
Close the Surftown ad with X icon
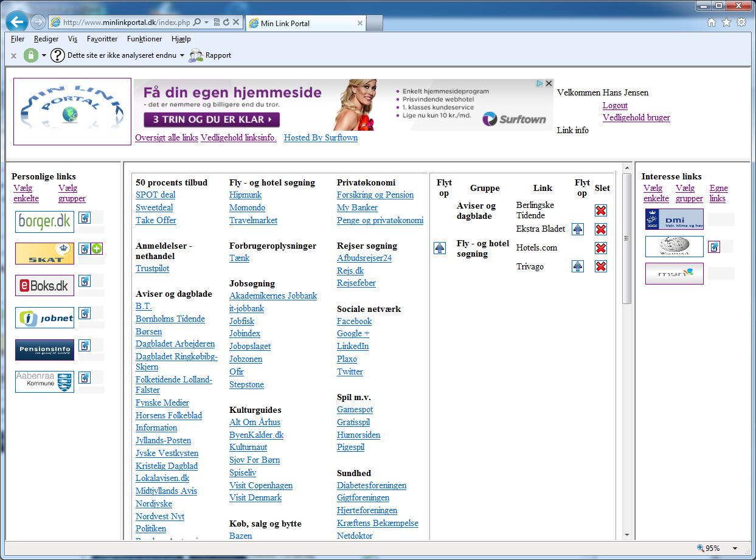[x=549, y=83]
